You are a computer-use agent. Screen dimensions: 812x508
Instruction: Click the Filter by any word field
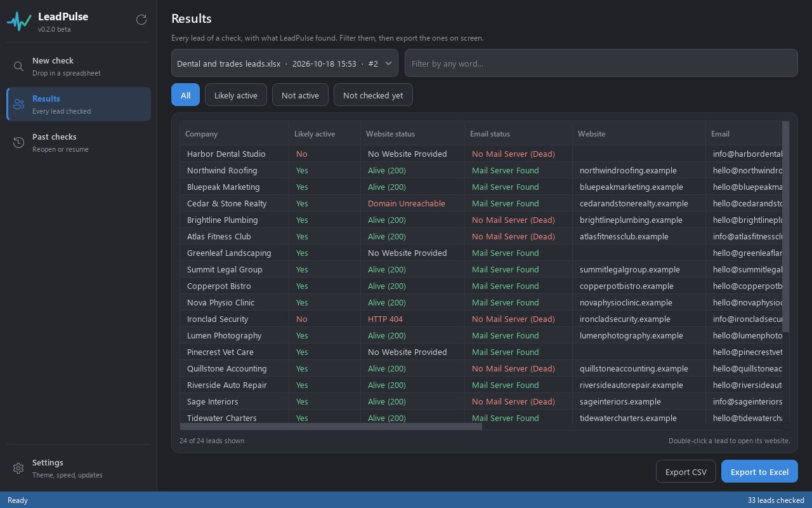pos(601,63)
